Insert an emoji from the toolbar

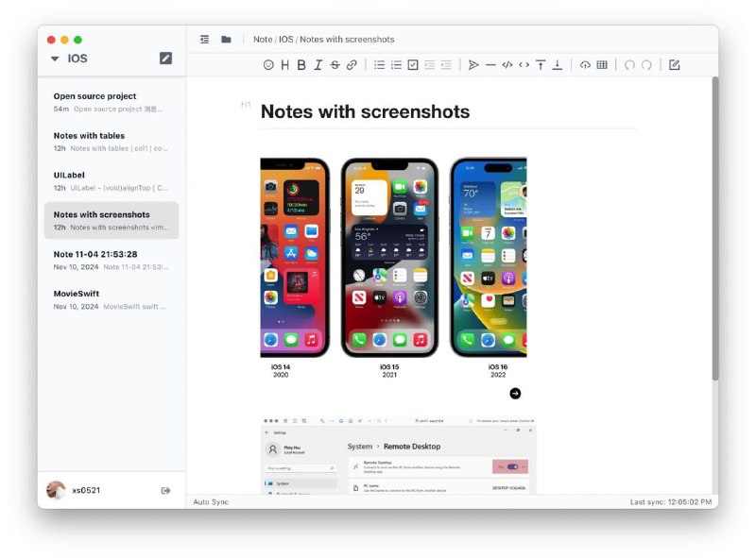click(x=267, y=64)
